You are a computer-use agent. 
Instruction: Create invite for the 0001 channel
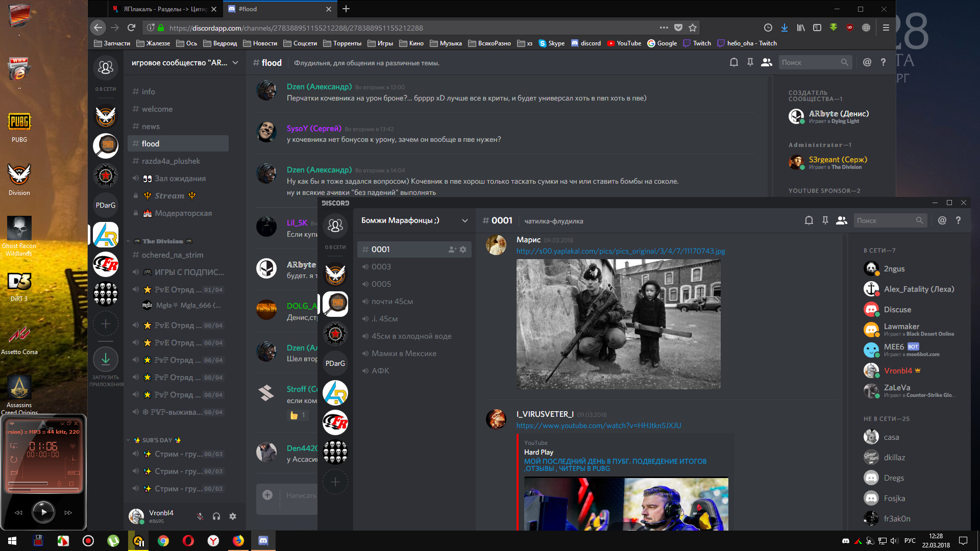[452, 249]
